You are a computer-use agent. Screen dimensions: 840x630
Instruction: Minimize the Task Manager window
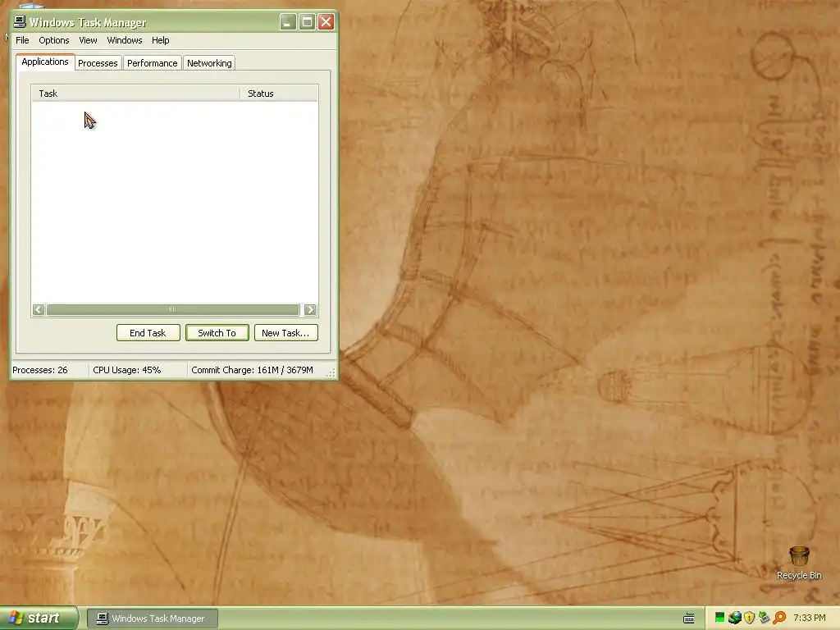[288, 22]
